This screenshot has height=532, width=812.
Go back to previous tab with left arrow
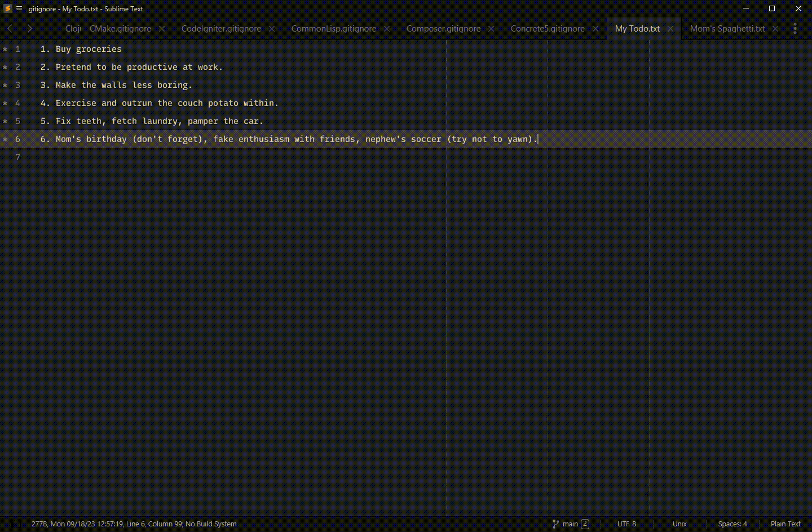tap(10, 28)
